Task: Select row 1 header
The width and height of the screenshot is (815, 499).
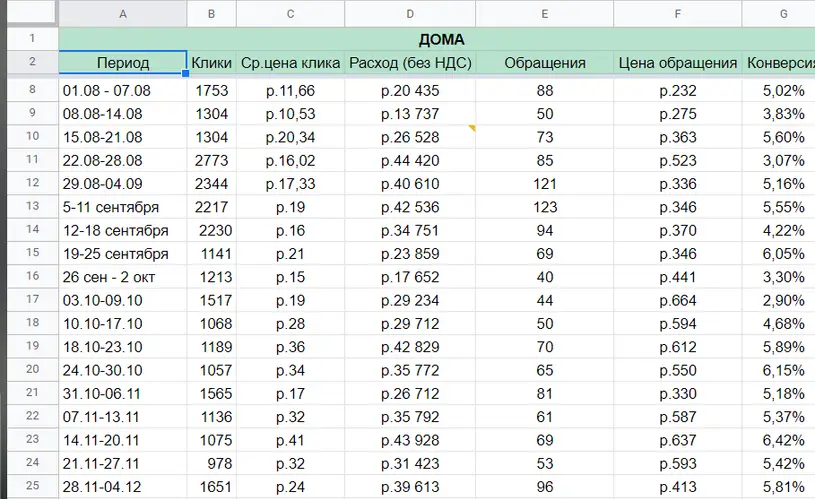Action: pyautogui.click(x=32, y=38)
